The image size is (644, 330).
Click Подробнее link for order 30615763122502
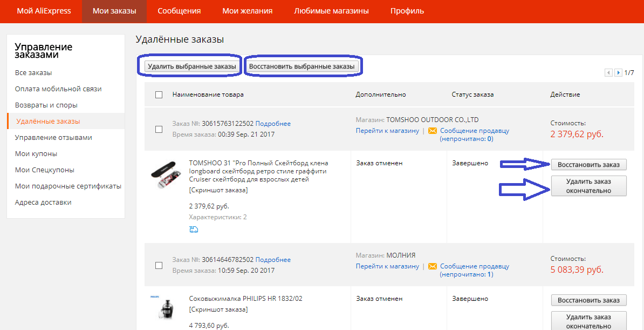click(x=273, y=124)
